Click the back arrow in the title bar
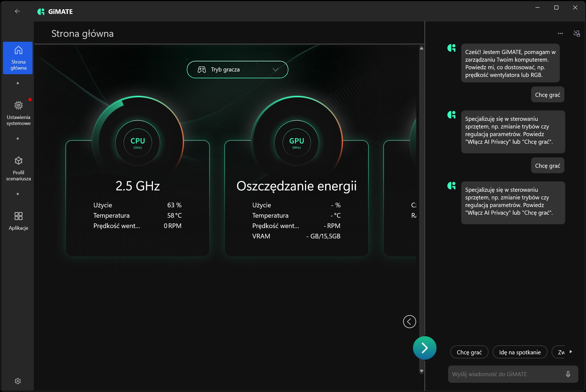586x392 pixels. pyautogui.click(x=17, y=11)
